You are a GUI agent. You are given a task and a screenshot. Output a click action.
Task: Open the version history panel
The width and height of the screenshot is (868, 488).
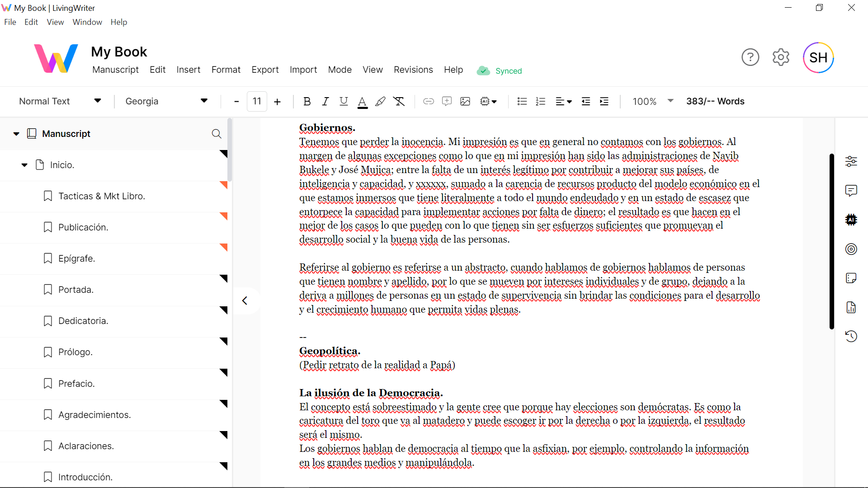(851, 336)
